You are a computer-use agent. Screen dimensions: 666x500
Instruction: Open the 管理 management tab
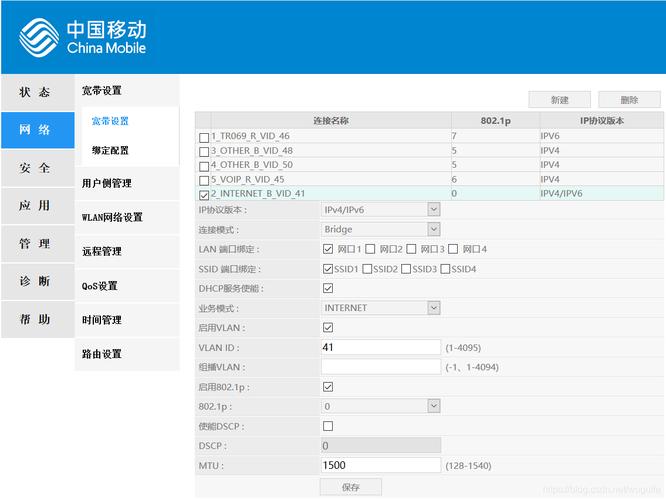coord(38,244)
